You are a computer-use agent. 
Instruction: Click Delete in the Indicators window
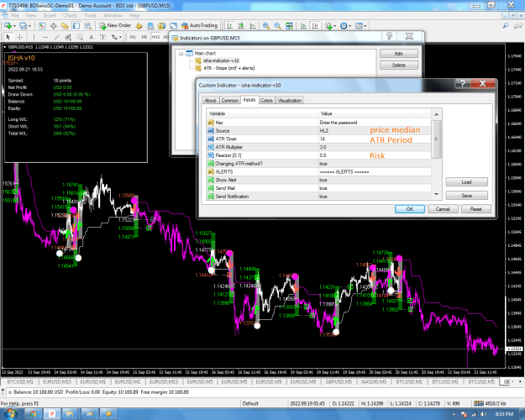(399, 65)
